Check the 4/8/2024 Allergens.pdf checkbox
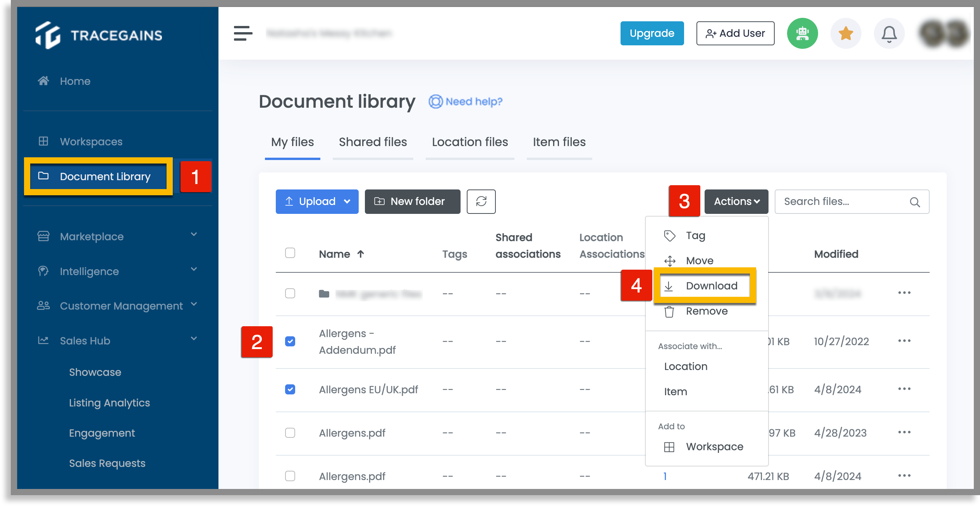The height and width of the screenshot is (506, 980). click(x=290, y=476)
